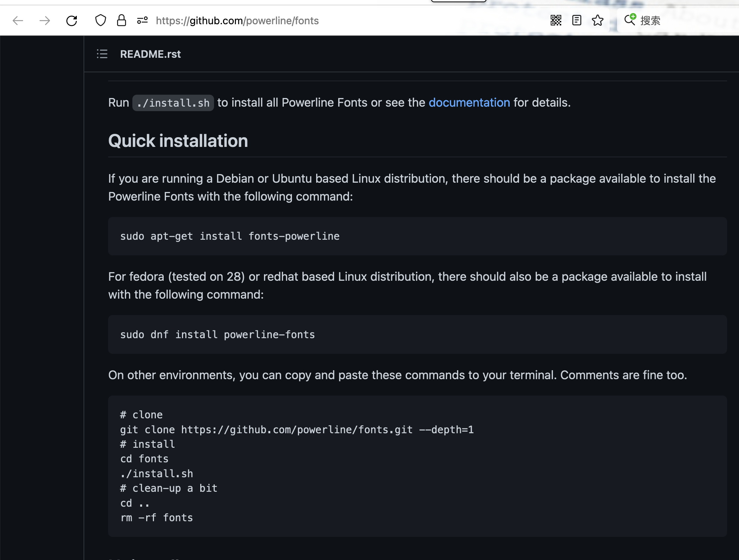
Task: Open the tracking protection shield
Action: pos(101,21)
